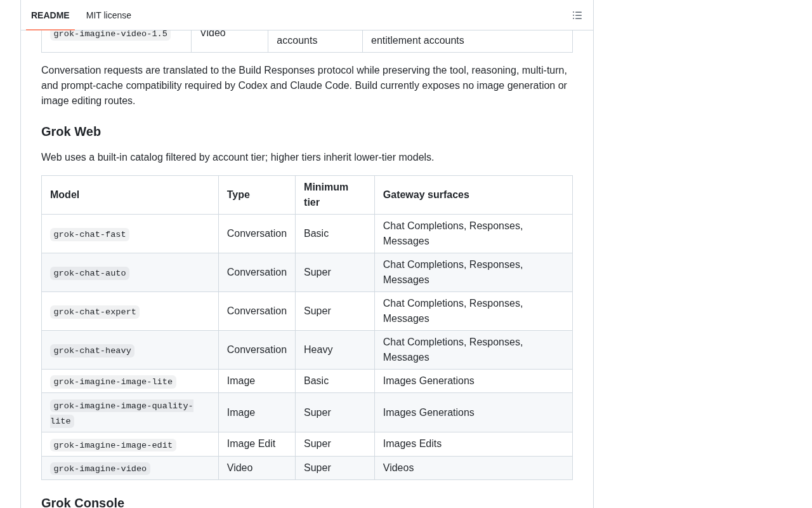Click gateway surfaces cell for grok-chat-heavy
The height and width of the screenshot is (508, 812).
point(473,349)
